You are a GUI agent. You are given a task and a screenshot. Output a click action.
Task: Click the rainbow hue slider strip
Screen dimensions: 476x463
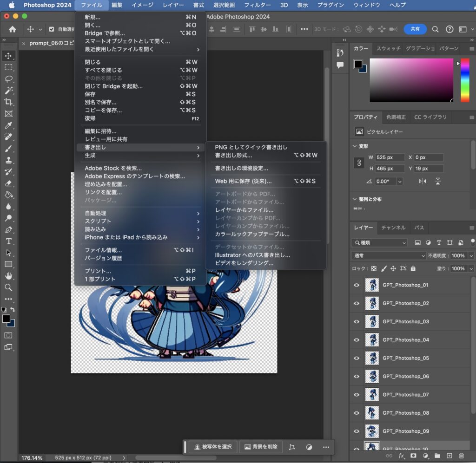point(465,80)
